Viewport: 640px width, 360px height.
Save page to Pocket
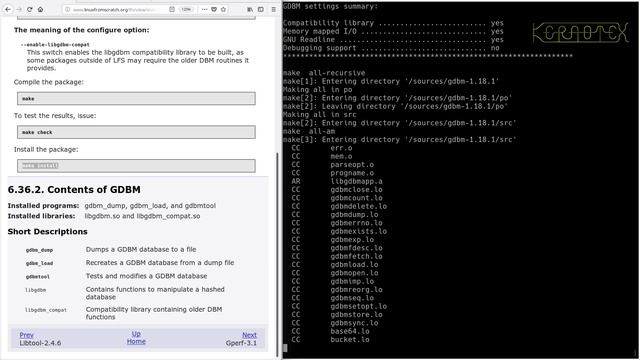pyautogui.click(x=213, y=9)
